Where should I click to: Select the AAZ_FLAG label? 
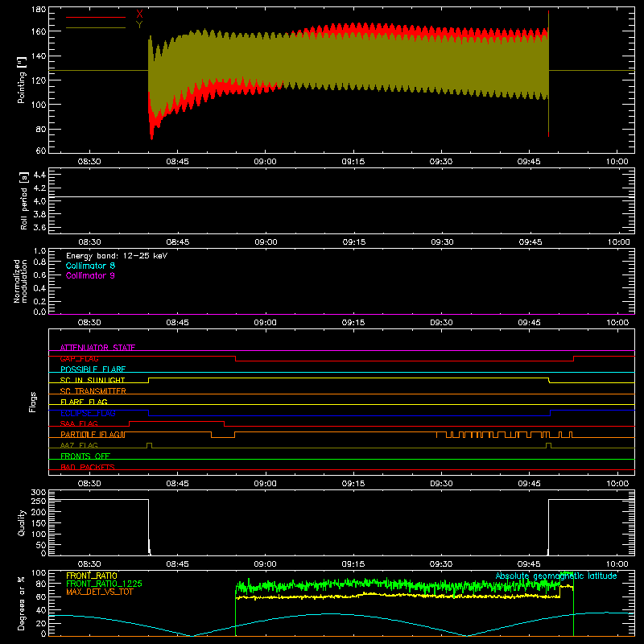click(79, 445)
